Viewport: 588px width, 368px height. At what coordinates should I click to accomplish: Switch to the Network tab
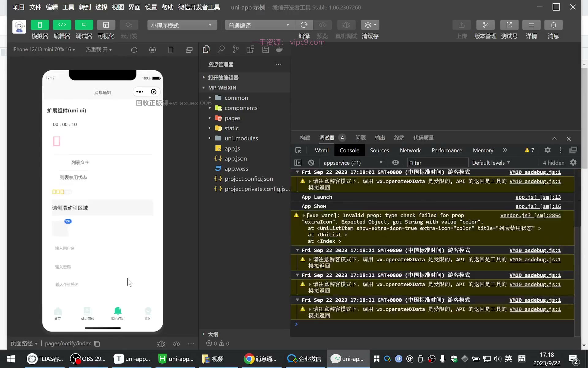[410, 150]
